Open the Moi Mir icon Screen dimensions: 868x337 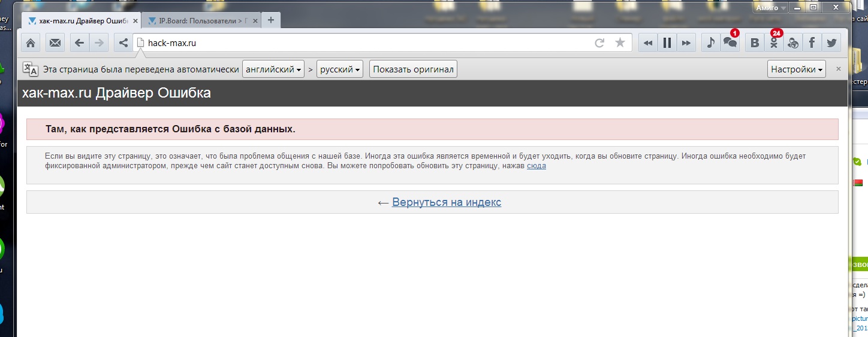point(793,43)
